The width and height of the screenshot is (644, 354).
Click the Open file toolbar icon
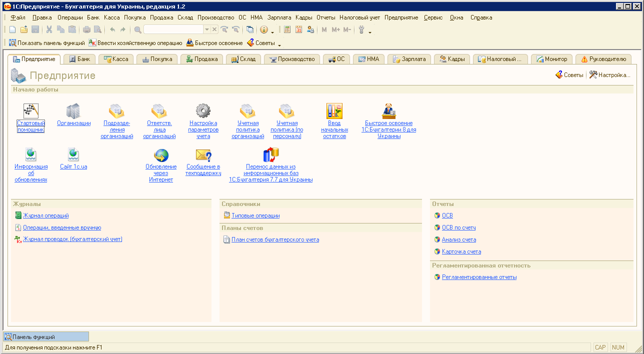click(x=23, y=29)
